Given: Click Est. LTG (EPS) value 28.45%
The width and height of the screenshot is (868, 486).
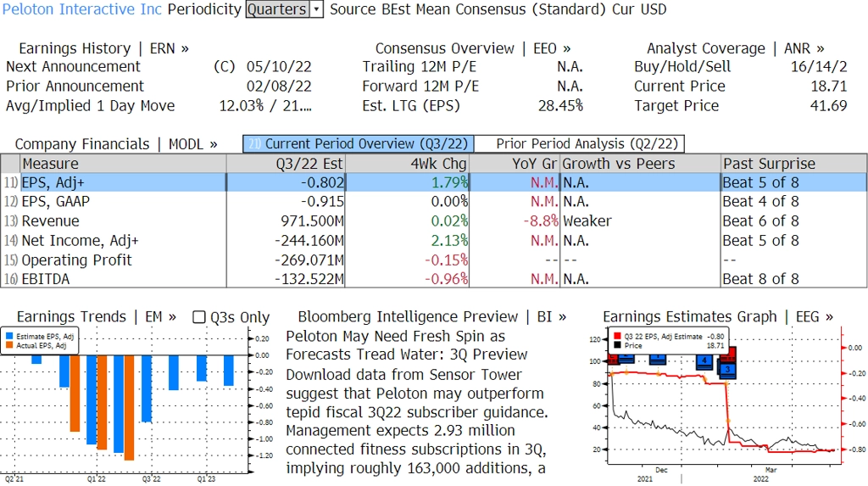Looking at the screenshot, I should tap(560, 106).
